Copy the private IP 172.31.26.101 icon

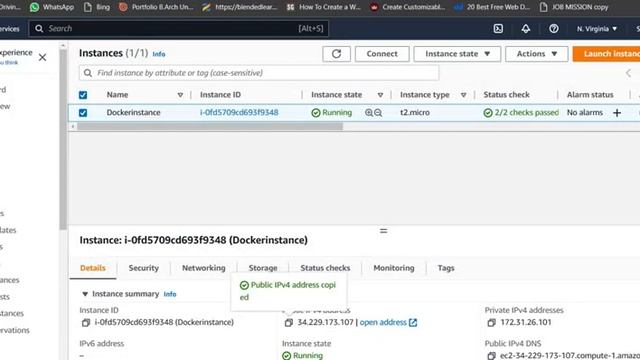[x=491, y=322]
